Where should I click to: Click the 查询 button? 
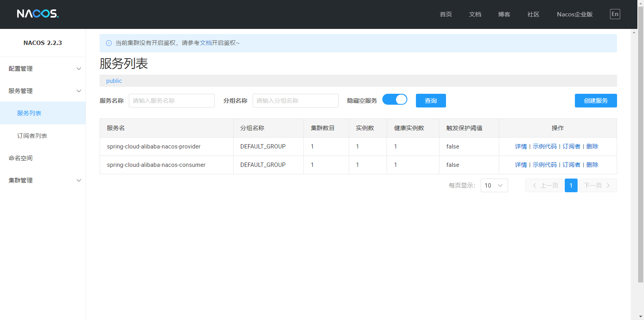coord(431,100)
